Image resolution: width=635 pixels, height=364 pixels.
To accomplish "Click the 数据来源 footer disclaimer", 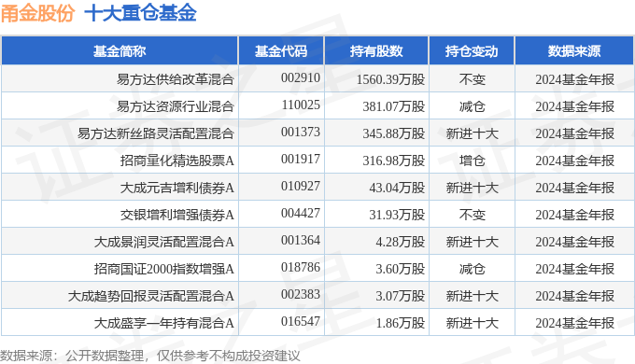I will tap(150, 356).
